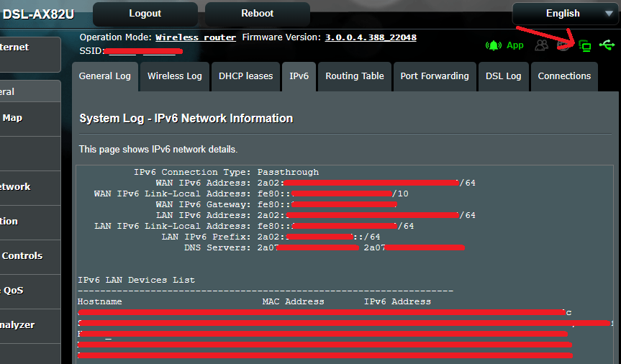
Task: Open the DHCP leases tab
Action: pyautogui.click(x=245, y=76)
